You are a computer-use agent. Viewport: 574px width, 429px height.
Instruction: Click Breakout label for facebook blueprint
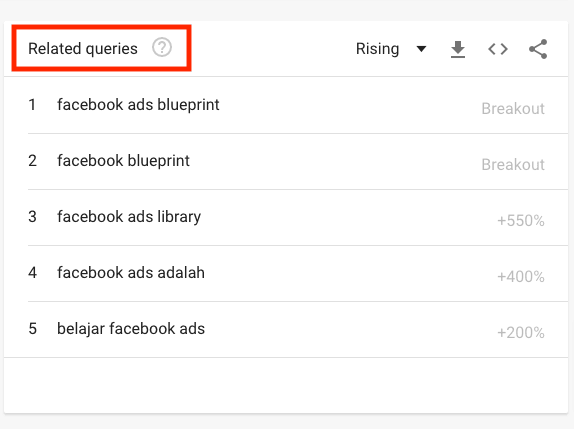tap(513, 165)
